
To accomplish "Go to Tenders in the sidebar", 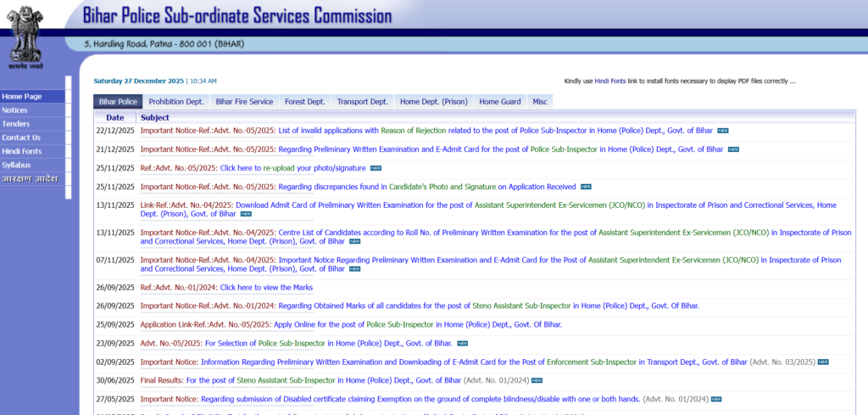I will click(16, 124).
